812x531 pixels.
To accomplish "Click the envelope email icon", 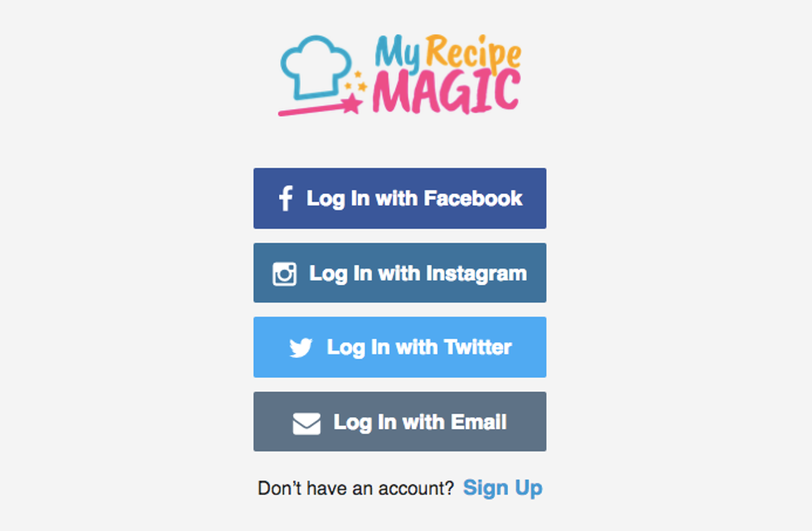I will (307, 423).
